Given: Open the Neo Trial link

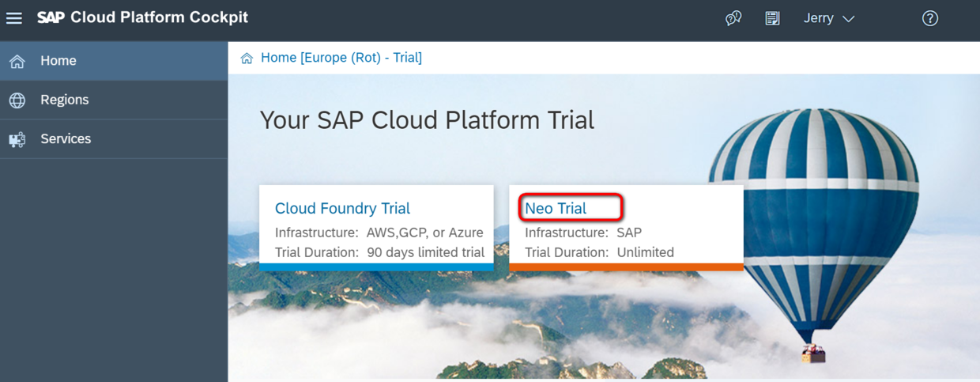Looking at the screenshot, I should [x=556, y=208].
